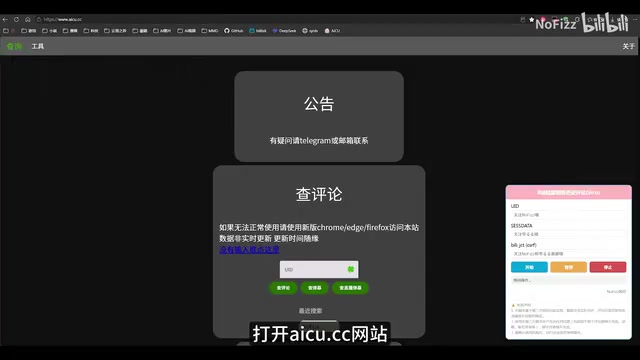Open the globe-icon bookmark next to DeepSeek

coord(310,31)
